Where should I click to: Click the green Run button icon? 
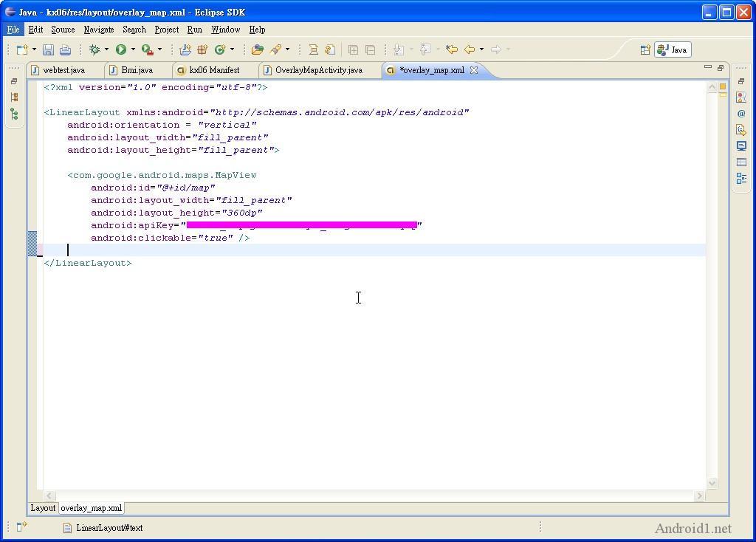click(x=120, y=49)
